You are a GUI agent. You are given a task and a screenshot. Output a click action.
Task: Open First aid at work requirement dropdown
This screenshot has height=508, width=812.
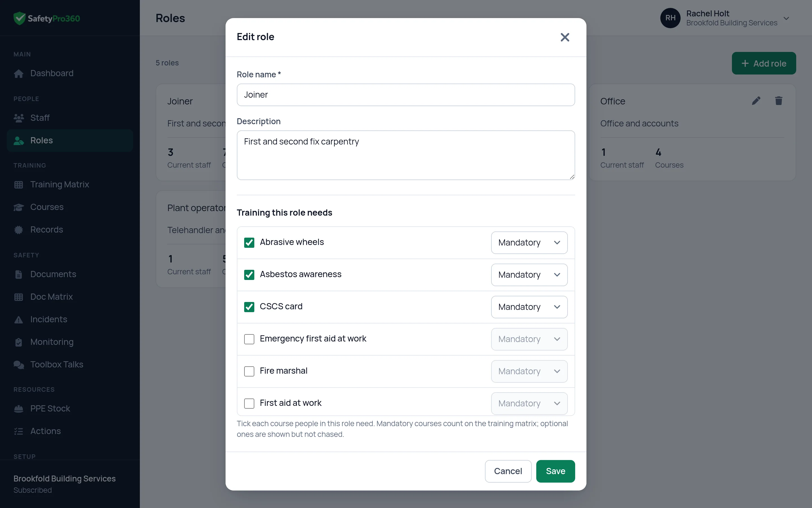coord(529,403)
